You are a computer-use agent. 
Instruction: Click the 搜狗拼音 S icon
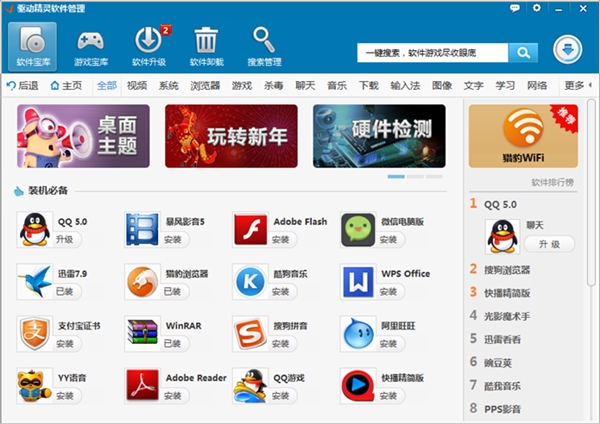pyautogui.click(x=250, y=333)
